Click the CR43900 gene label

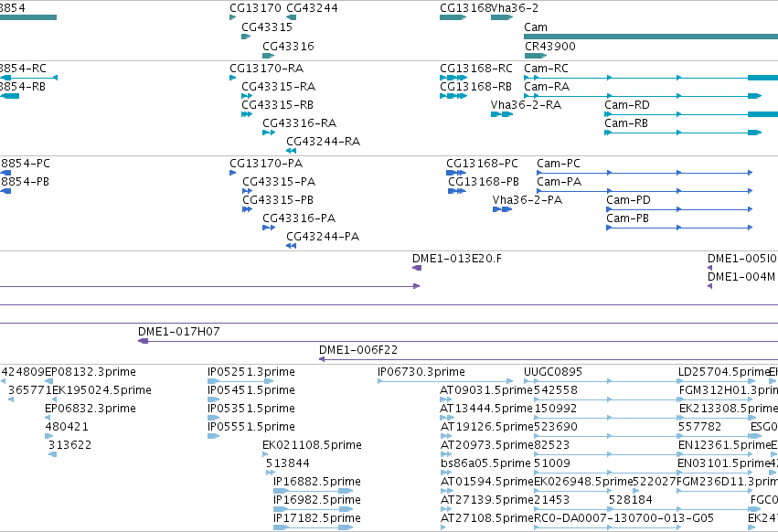tap(550, 46)
